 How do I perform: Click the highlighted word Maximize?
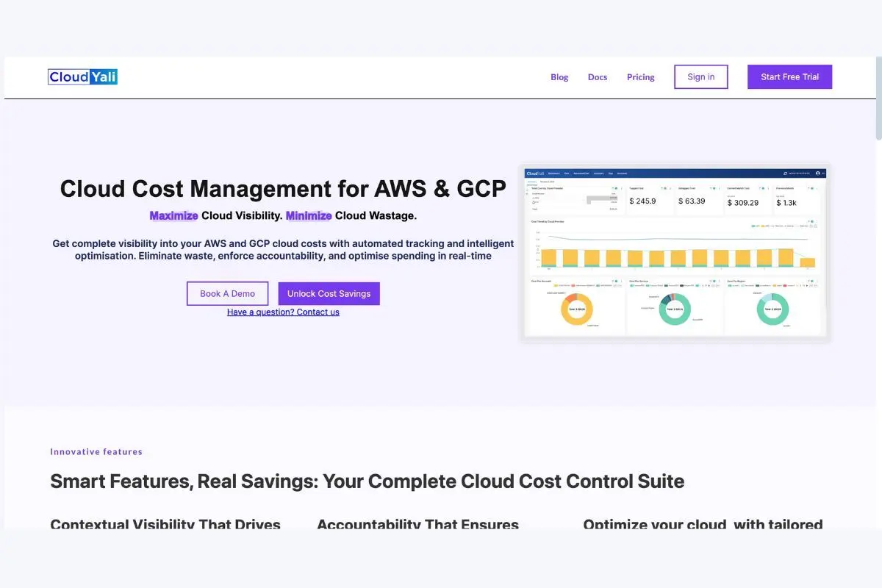coord(173,216)
